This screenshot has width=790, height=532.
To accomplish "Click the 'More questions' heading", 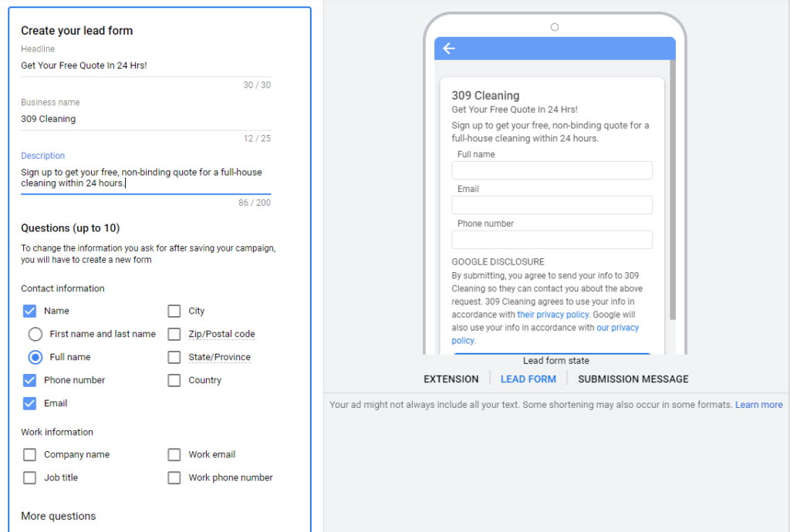I will pos(59,516).
